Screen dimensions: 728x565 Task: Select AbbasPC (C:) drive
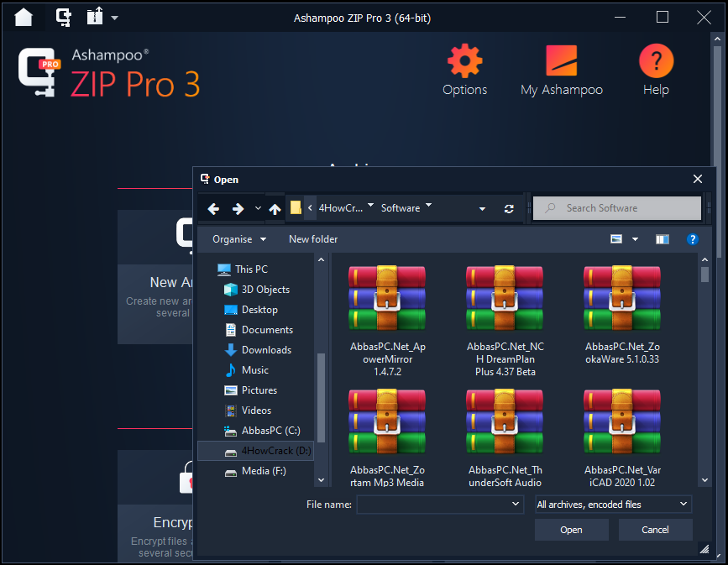pyautogui.click(x=262, y=431)
